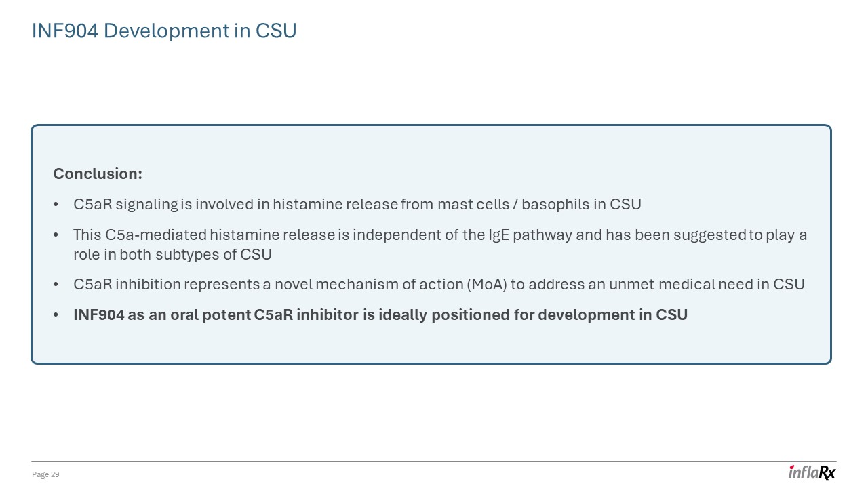
Task: Click the Page 29 footer label
Action: 46,475
